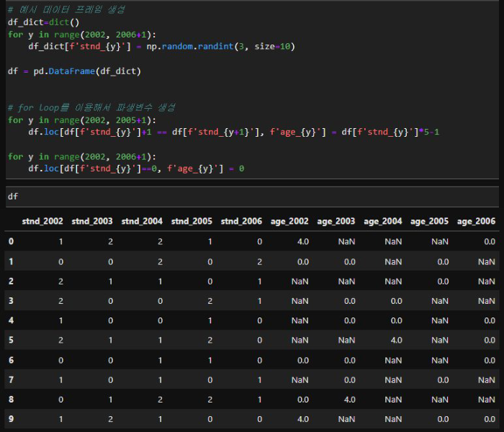Click the NaN under age_2004 in row 9
504x432 pixels.
pyautogui.click(x=393, y=419)
